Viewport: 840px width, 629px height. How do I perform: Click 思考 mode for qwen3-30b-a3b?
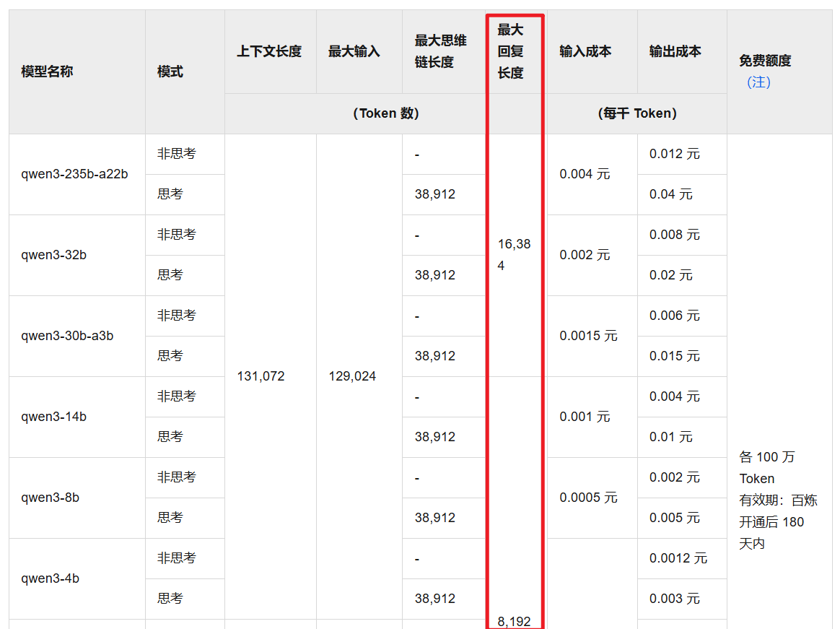tap(170, 356)
